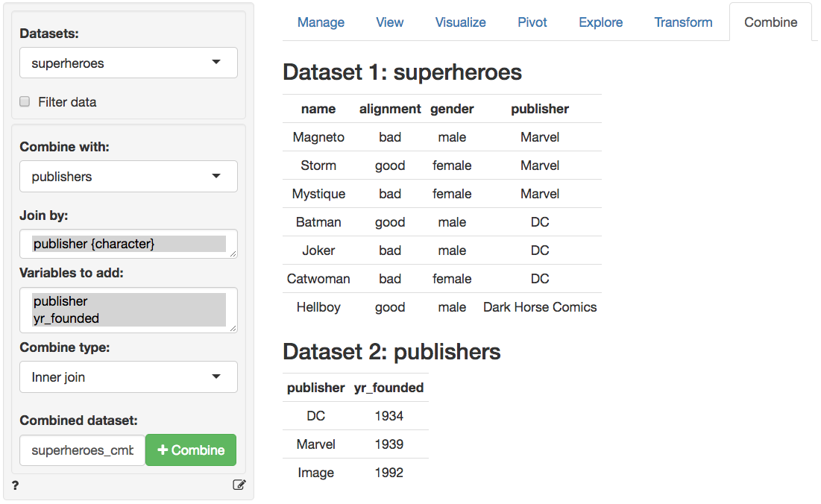821x504 pixels.
Task: Click the edit report icon
Action: (x=239, y=485)
